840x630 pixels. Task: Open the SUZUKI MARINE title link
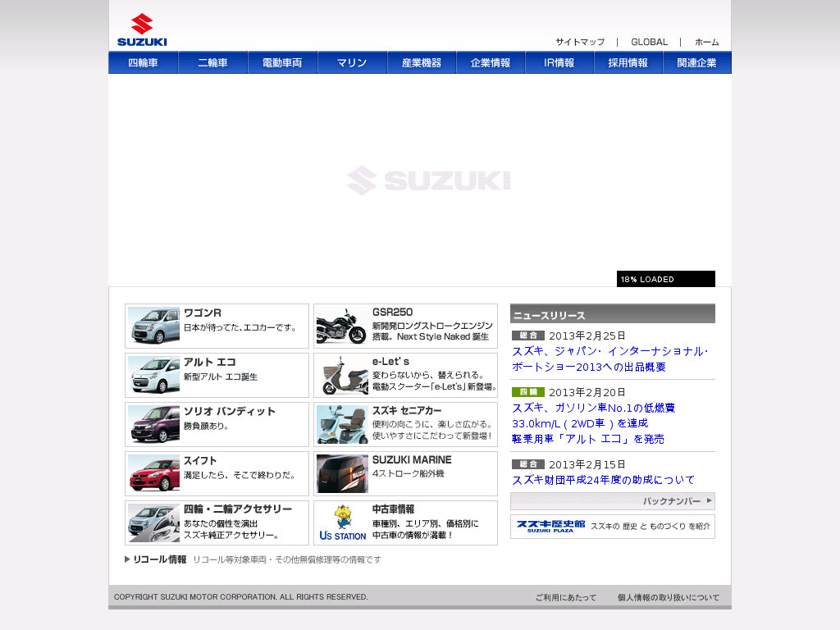pyautogui.click(x=412, y=460)
